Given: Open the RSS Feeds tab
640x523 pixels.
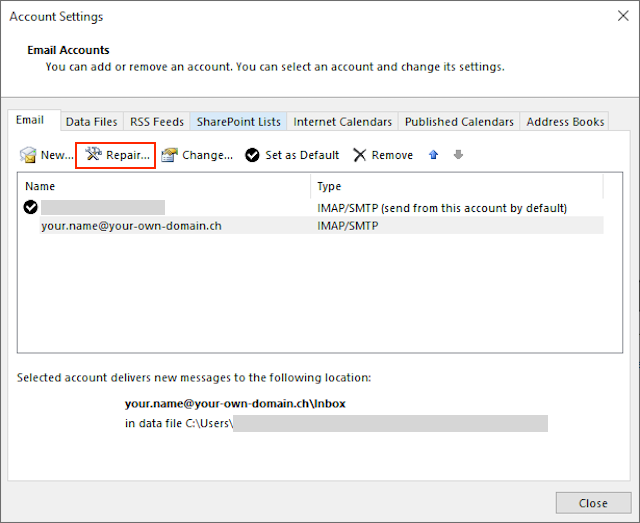Looking at the screenshot, I should pyautogui.click(x=157, y=122).
